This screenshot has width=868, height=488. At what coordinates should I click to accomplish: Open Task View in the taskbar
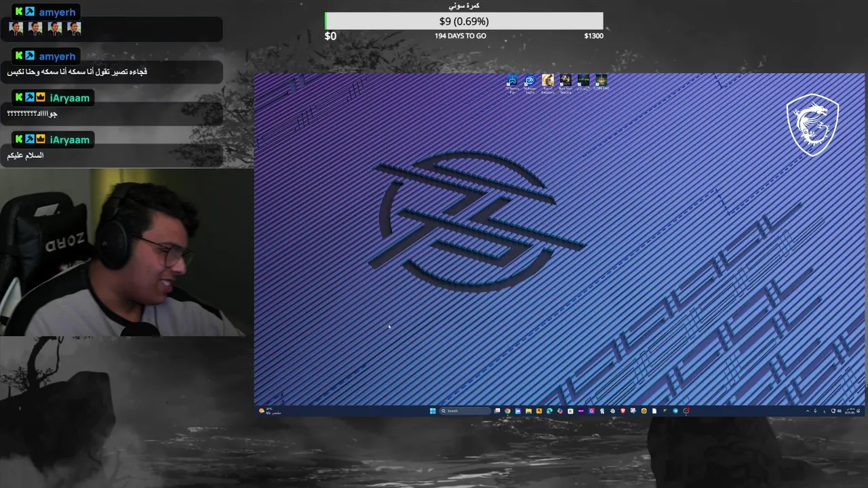tap(497, 411)
